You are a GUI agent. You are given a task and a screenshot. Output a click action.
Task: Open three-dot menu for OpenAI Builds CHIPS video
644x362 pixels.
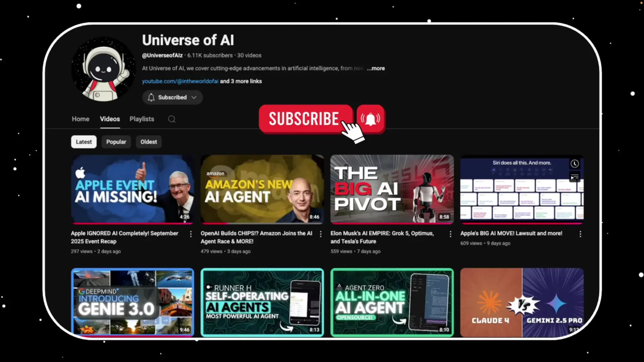(x=321, y=234)
